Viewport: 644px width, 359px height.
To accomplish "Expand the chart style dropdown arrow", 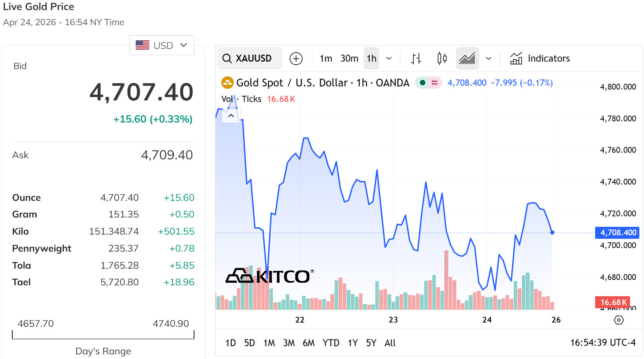I will coord(489,59).
